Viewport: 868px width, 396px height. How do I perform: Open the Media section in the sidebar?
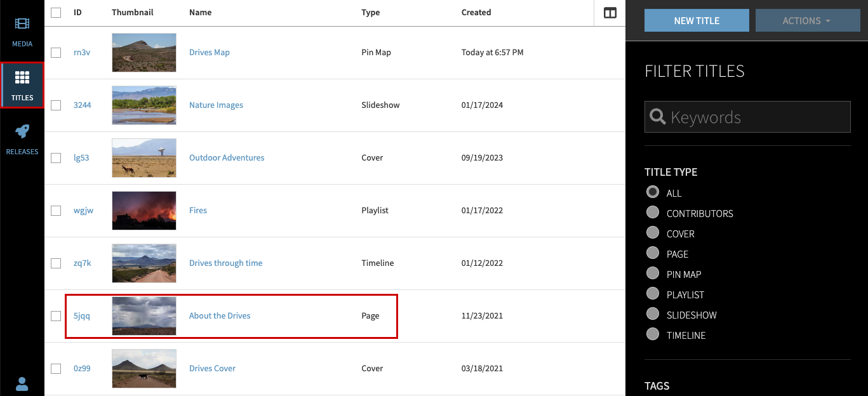pos(22,30)
